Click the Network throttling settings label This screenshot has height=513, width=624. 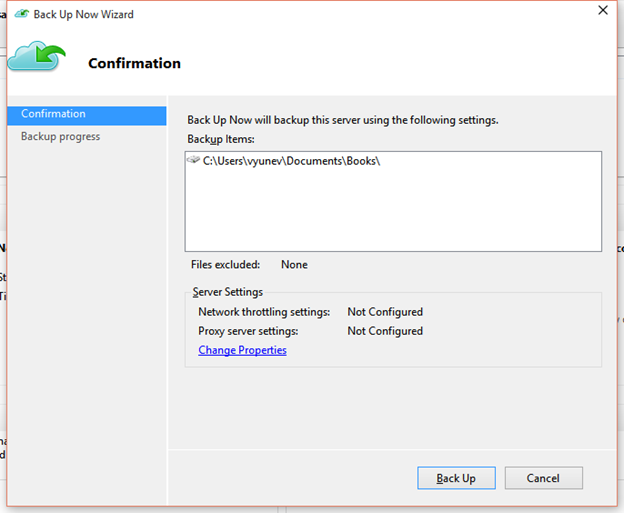pos(264,312)
